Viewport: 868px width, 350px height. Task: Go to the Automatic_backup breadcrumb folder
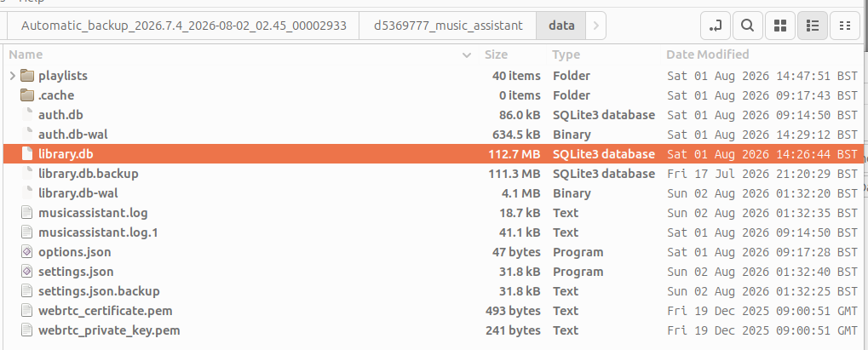coord(184,26)
